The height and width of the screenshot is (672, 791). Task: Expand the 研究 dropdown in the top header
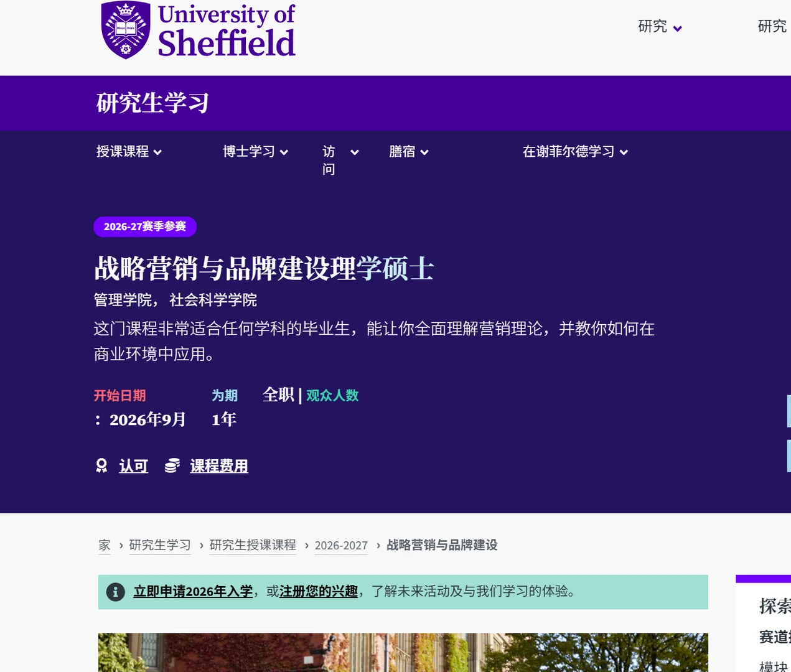point(678,29)
